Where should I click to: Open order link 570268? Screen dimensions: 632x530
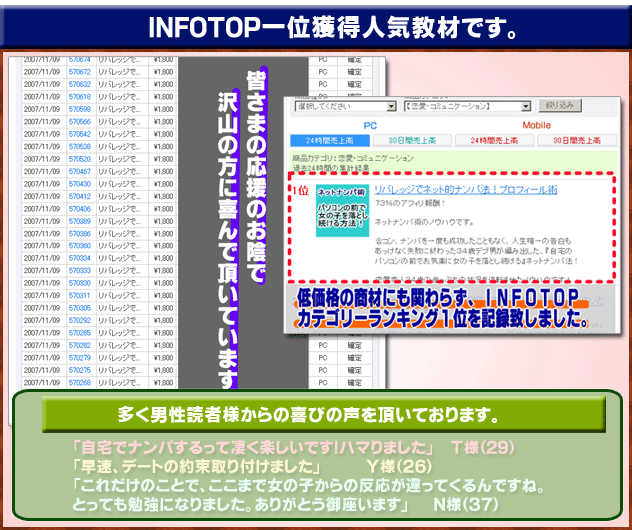79,382
